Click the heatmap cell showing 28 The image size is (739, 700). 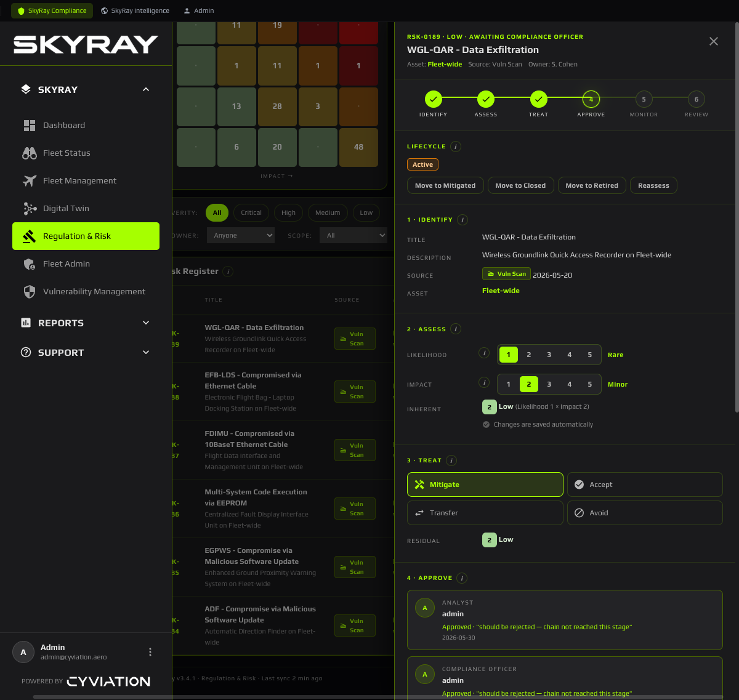point(277,107)
